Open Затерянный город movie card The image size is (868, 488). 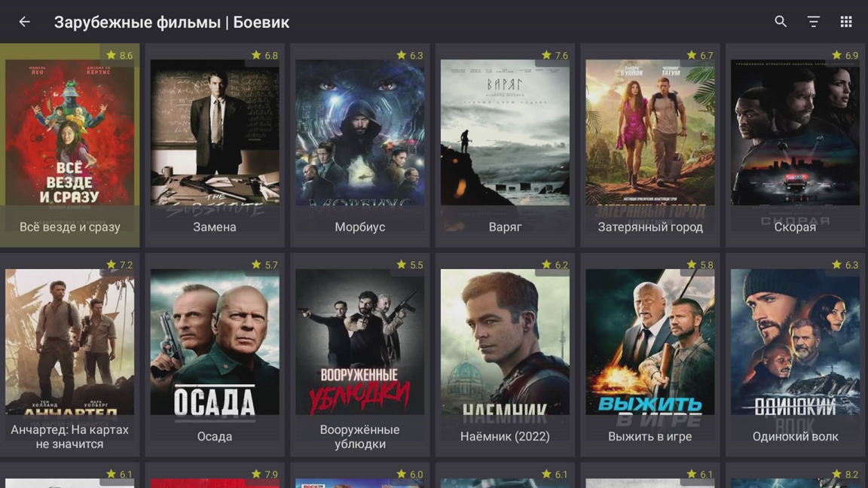[650, 145]
